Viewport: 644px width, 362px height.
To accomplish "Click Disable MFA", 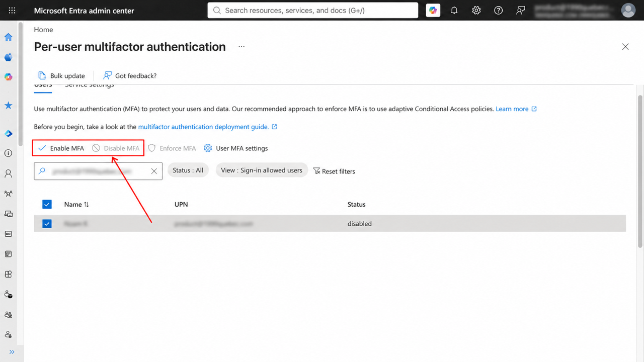I will click(x=116, y=148).
